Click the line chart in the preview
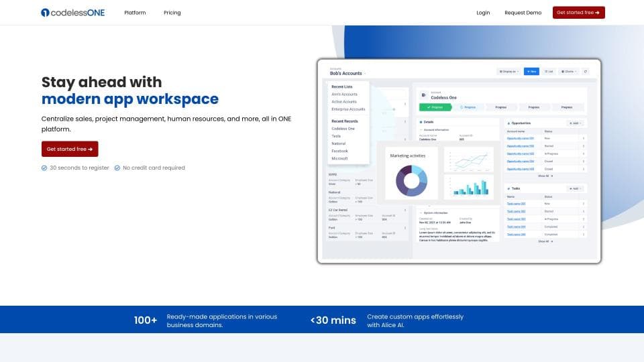 469,160
